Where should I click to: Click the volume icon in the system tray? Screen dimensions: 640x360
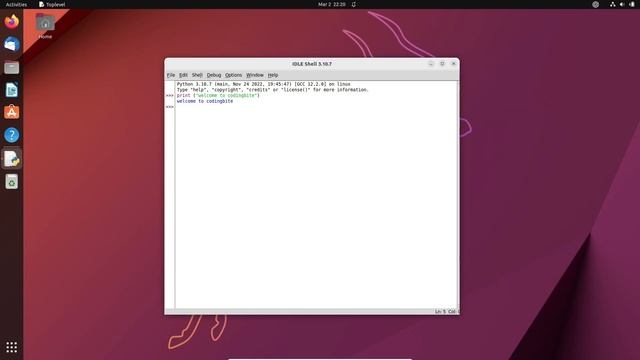622,4
